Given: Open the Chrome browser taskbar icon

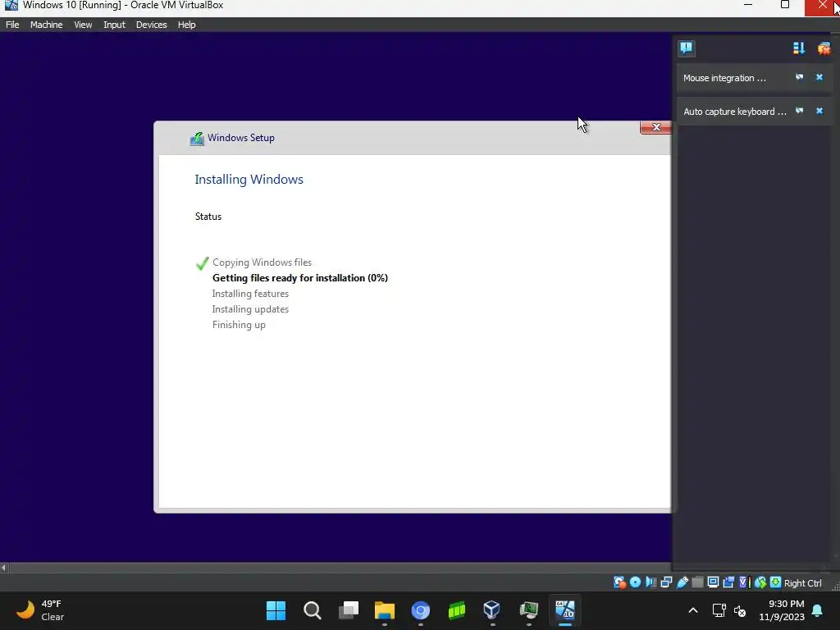Looking at the screenshot, I should point(421,610).
